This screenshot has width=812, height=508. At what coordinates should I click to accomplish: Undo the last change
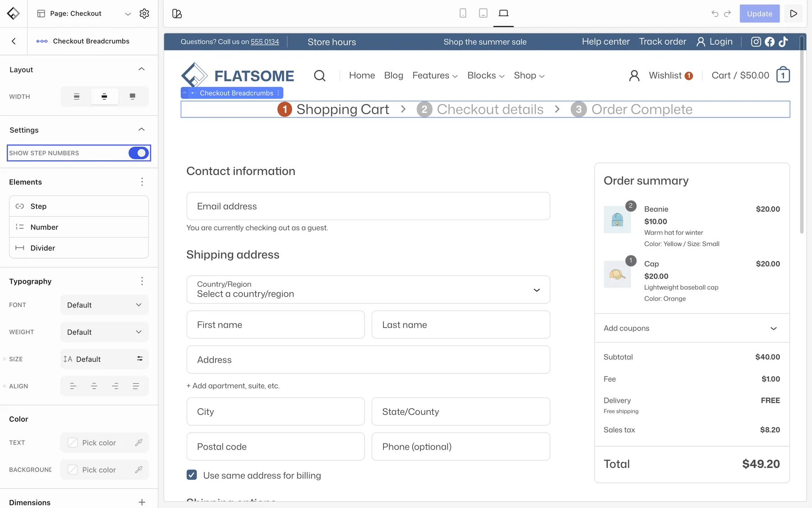pos(715,14)
